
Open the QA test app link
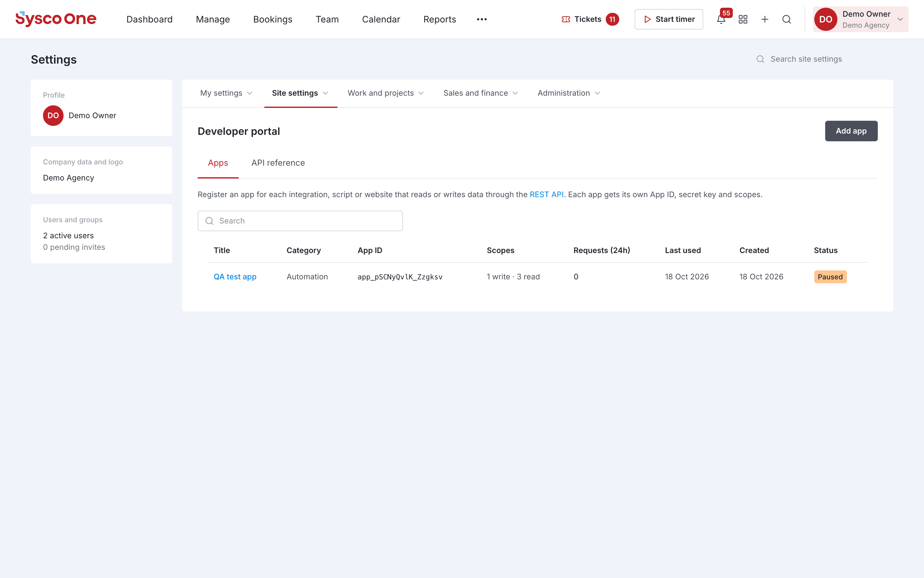pos(235,277)
